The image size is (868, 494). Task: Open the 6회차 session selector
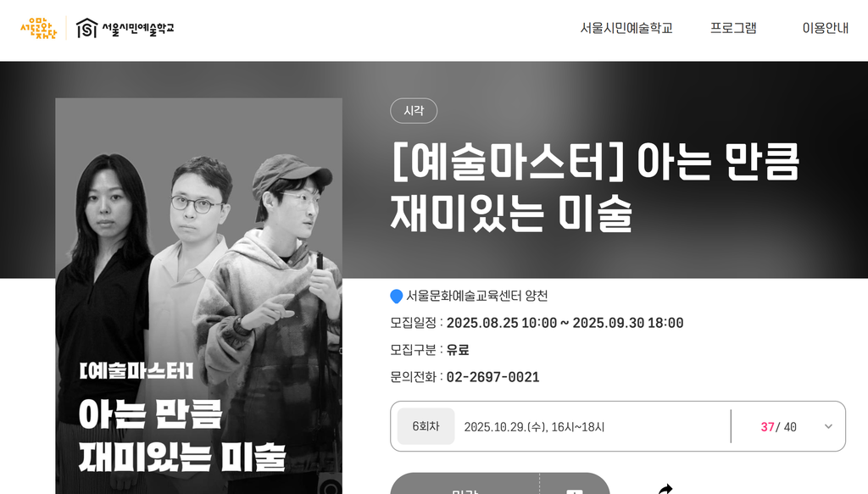pyautogui.click(x=426, y=426)
